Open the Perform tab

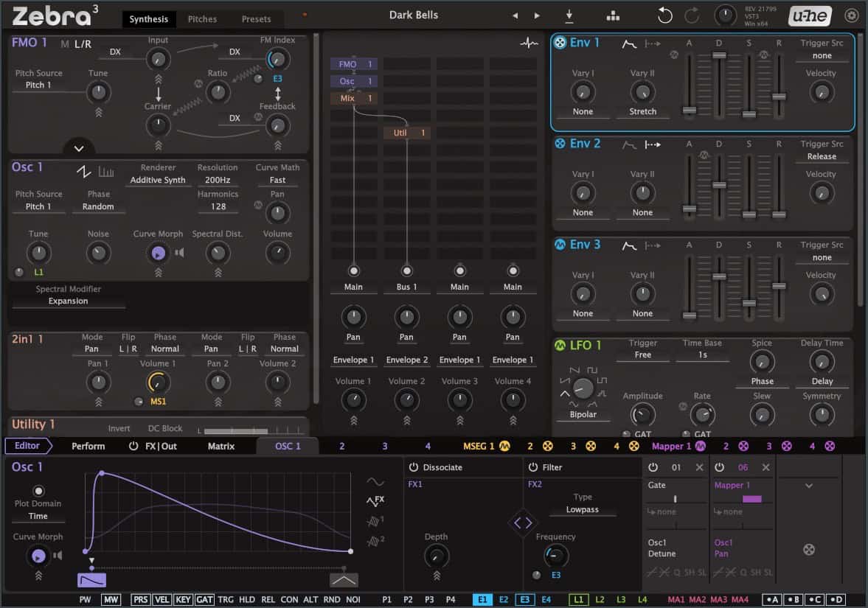click(88, 446)
